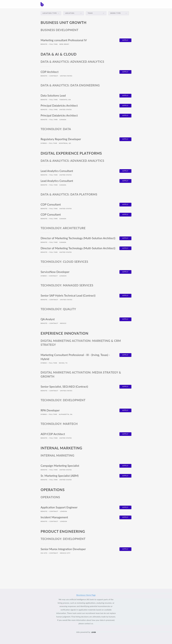Screen dimensions: 172x644
Task: Open the AEP/CDP Architect listing
Action: tap(53, 434)
